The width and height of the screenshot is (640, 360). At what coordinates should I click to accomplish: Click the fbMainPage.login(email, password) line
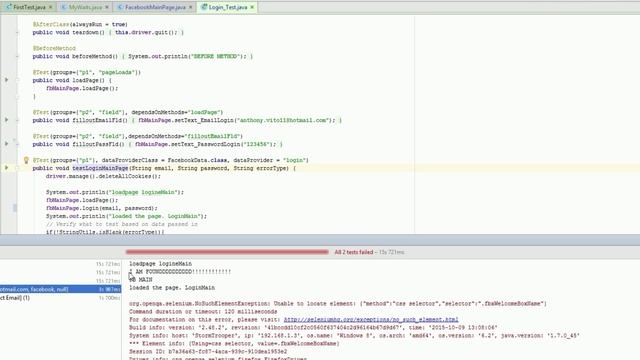point(102,208)
